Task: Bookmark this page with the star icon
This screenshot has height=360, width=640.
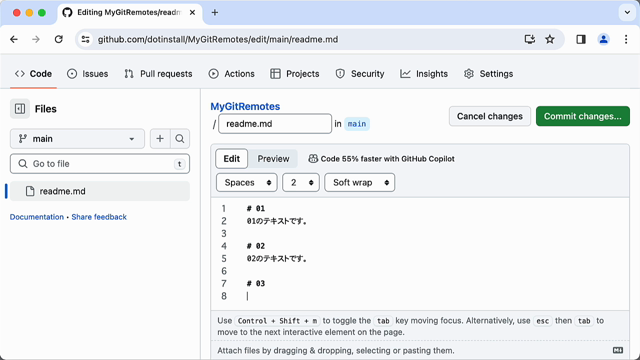Action: coord(550,39)
